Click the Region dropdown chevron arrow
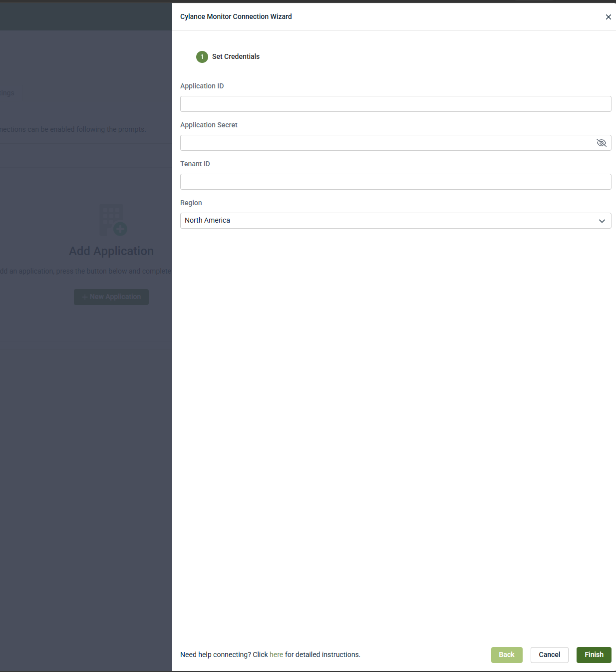 [602, 221]
